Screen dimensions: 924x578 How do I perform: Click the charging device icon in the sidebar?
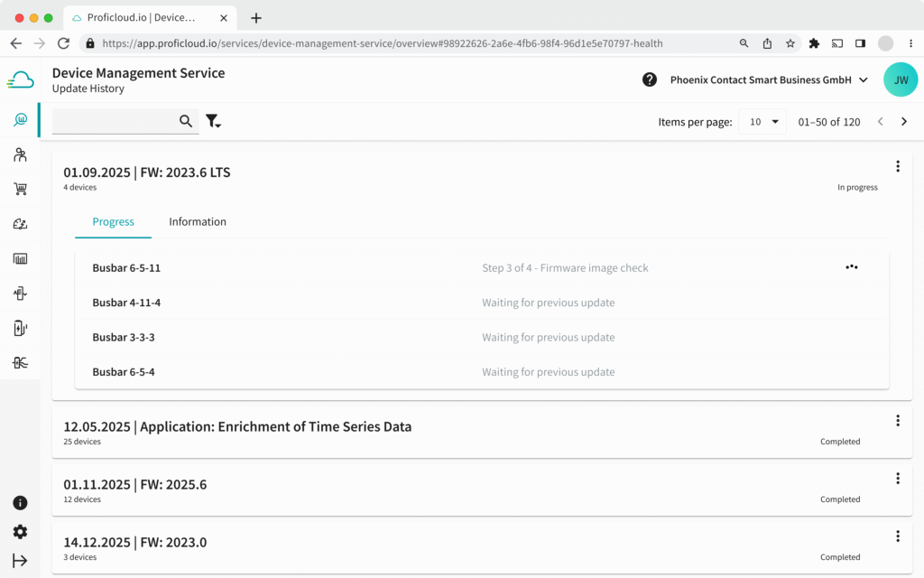click(20, 327)
